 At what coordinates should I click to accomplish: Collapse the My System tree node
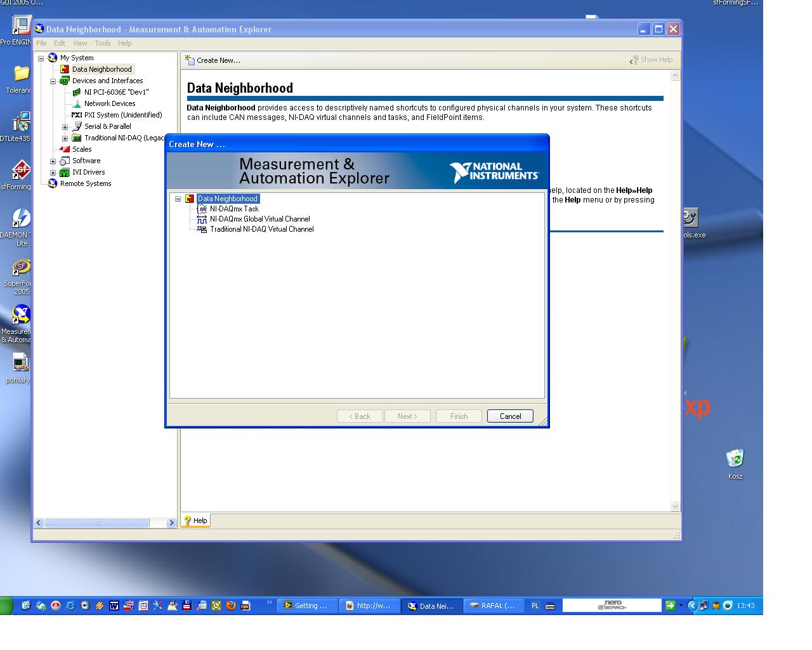click(x=41, y=58)
